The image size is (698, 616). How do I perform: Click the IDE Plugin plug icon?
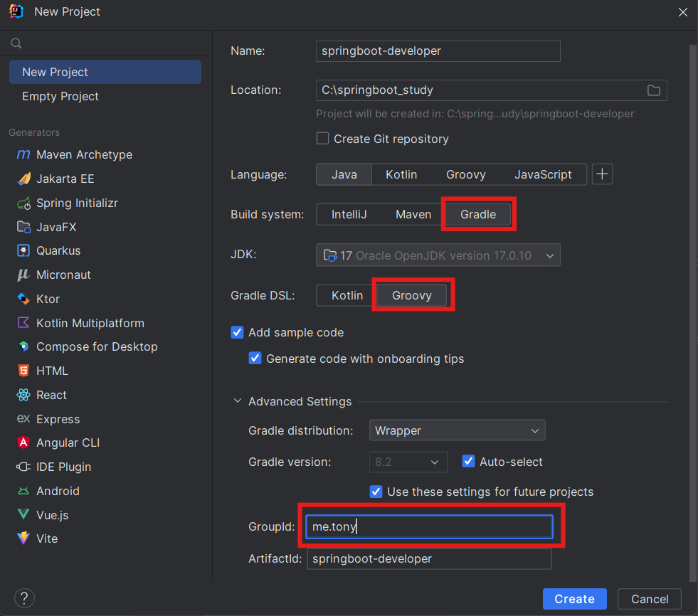pos(23,467)
